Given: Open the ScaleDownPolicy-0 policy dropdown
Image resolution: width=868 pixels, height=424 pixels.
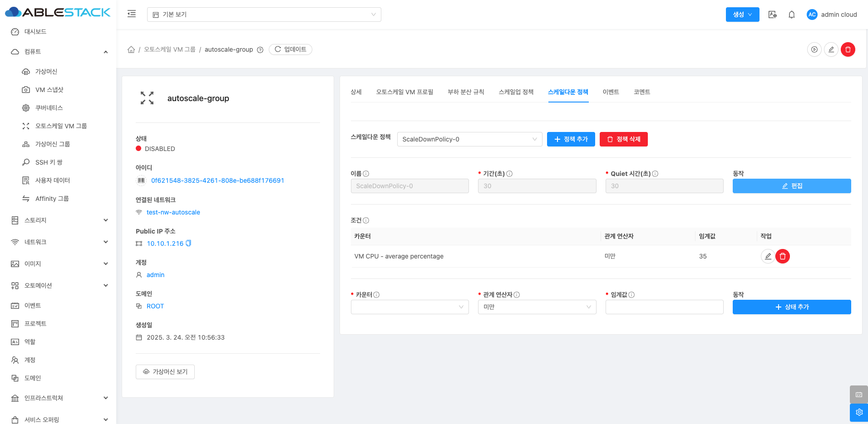Looking at the screenshot, I should click(x=469, y=139).
